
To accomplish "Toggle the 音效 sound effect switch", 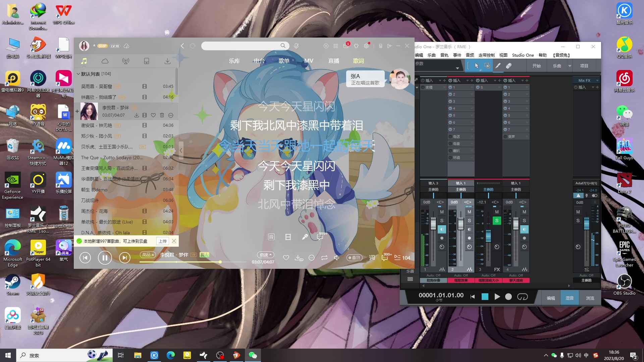I will pyautogui.click(x=355, y=258).
